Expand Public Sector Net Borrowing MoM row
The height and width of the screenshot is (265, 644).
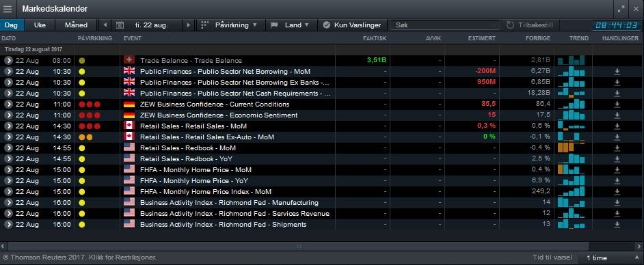9,72
